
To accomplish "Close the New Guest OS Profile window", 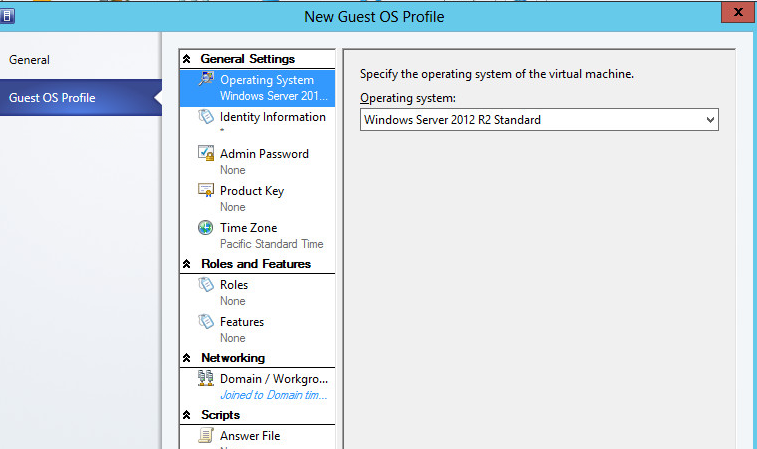I will [x=738, y=12].
